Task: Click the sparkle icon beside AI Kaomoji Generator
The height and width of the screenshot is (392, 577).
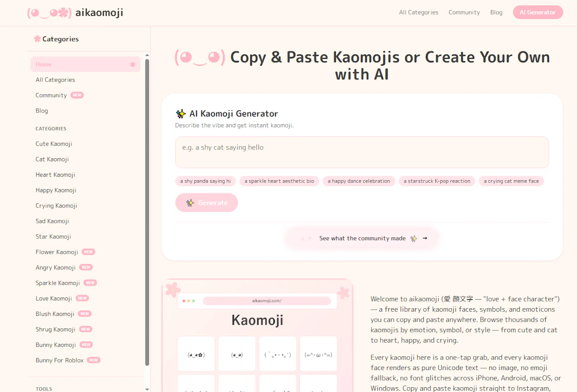Action: coord(181,114)
